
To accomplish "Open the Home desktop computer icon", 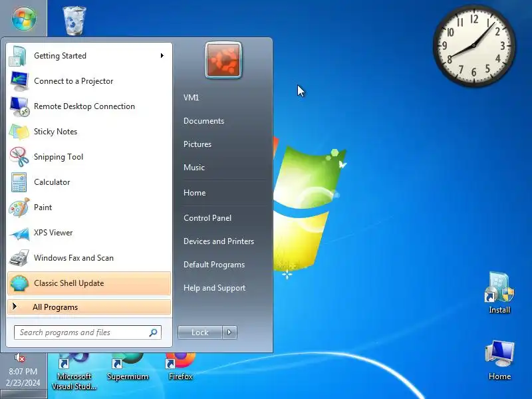I will click(x=499, y=360).
